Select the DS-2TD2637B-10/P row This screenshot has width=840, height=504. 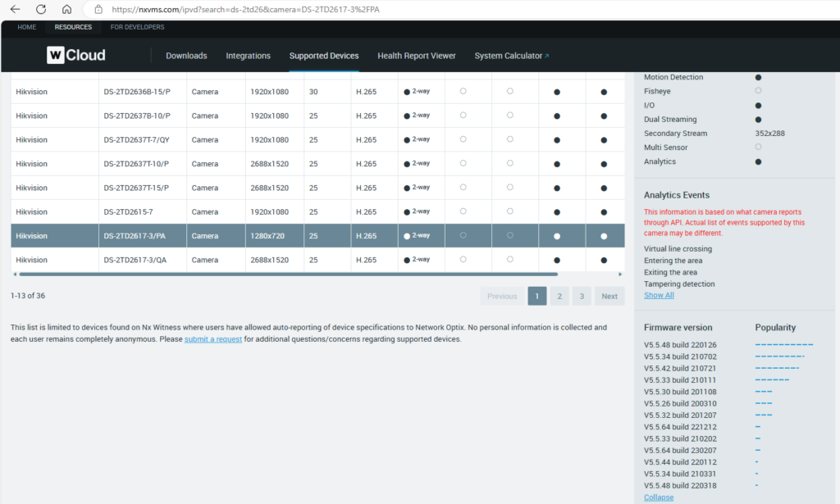click(317, 116)
